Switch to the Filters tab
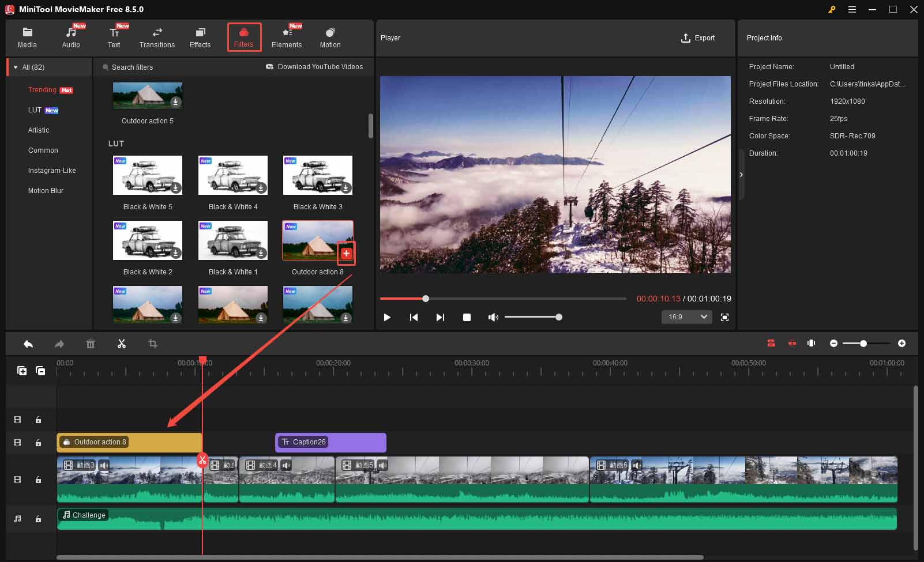This screenshot has width=924, height=562. point(244,36)
